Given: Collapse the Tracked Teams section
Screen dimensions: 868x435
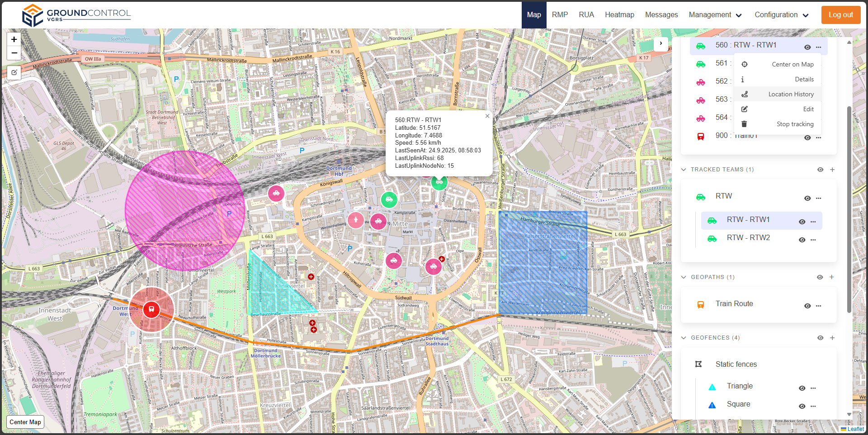Looking at the screenshot, I should click(x=684, y=170).
